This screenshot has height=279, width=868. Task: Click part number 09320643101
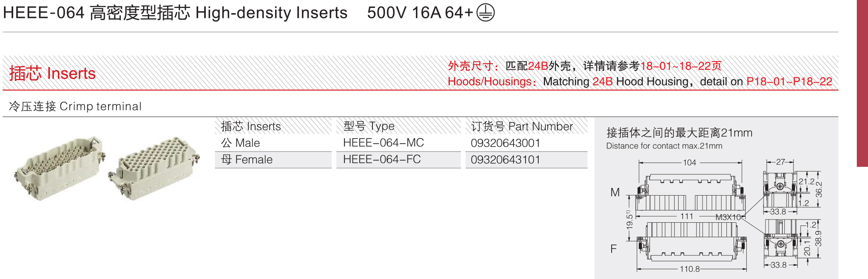pos(505,160)
